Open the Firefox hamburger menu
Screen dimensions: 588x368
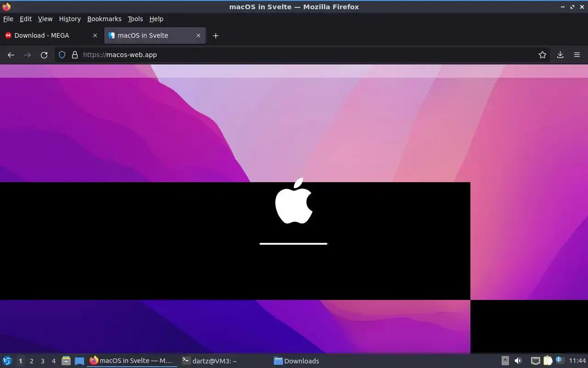(577, 55)
